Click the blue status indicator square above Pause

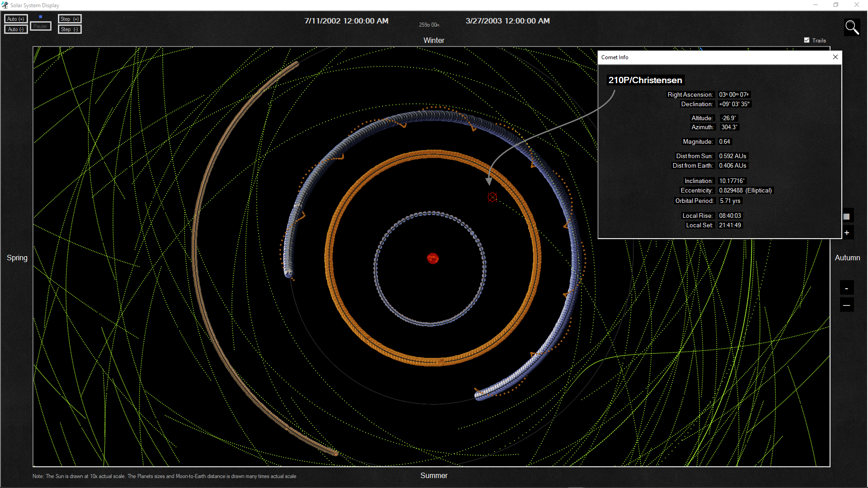click(x=40, y=17)
